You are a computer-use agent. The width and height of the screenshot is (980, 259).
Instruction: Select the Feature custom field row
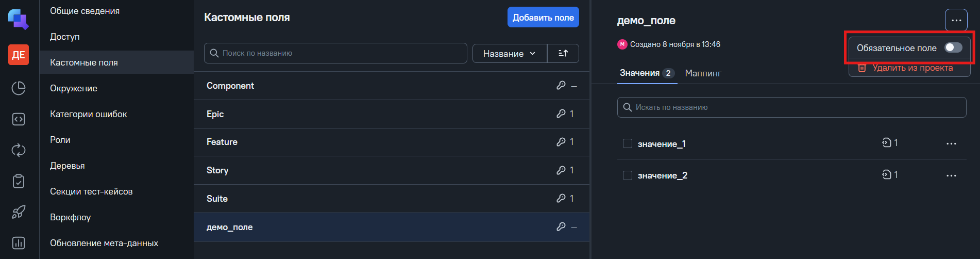392,142
